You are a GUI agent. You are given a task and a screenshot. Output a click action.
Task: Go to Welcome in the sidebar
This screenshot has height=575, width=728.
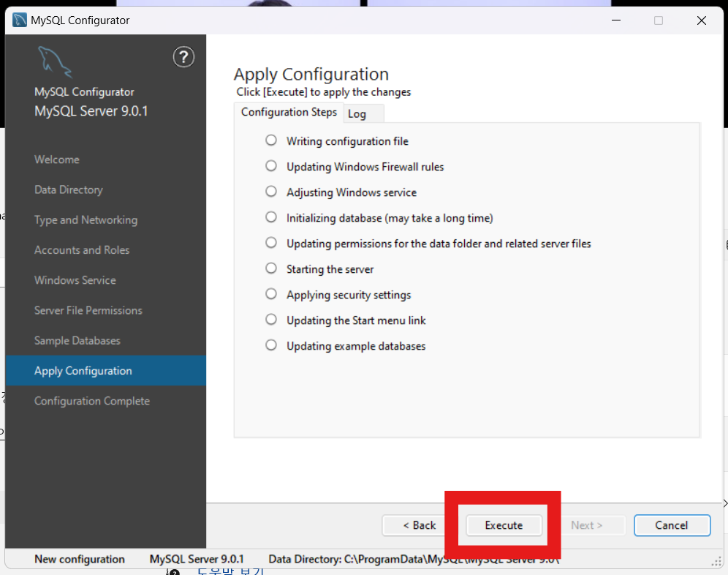56,159
